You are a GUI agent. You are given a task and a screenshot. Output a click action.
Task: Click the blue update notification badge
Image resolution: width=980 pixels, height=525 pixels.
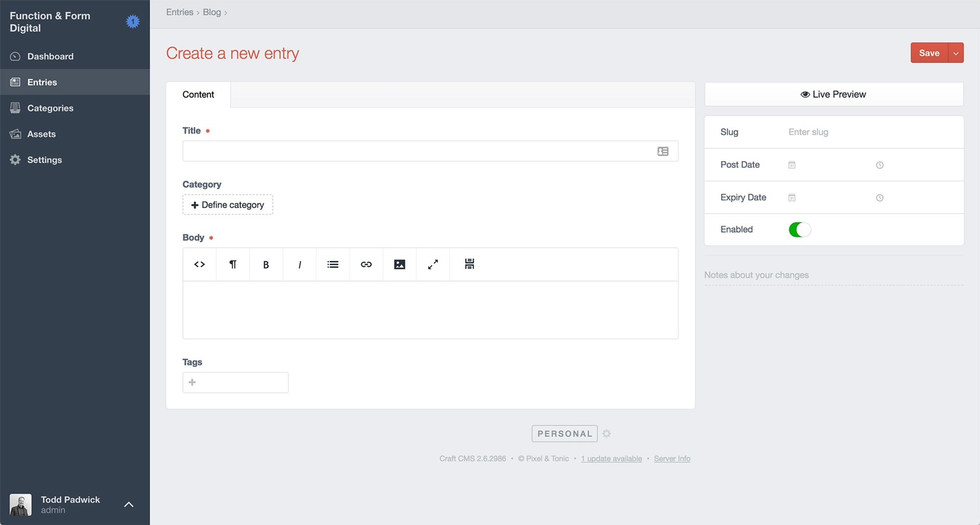tap(133, 21)
